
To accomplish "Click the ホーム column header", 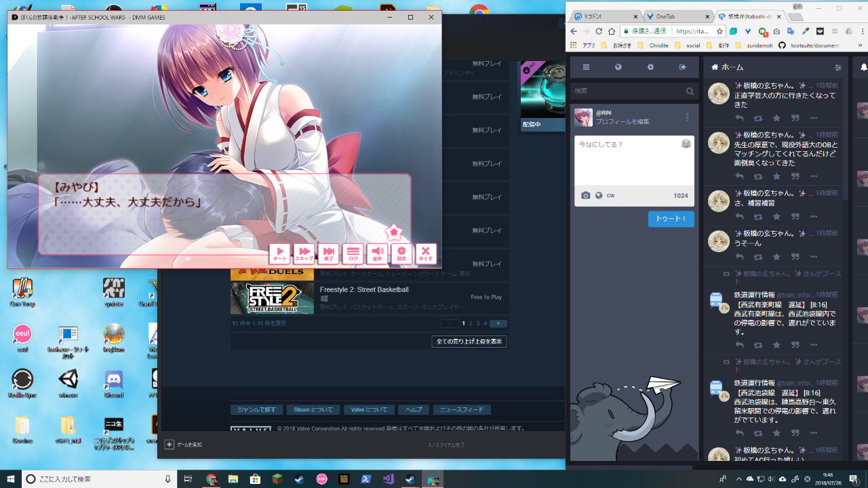I will click(732, 67).
